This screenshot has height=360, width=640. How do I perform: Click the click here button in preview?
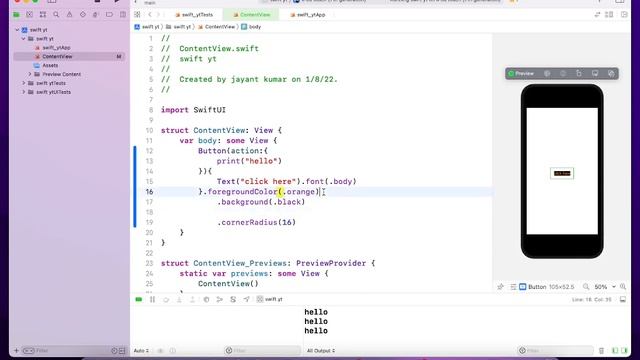pyautogui.click(x=562, y=173)
